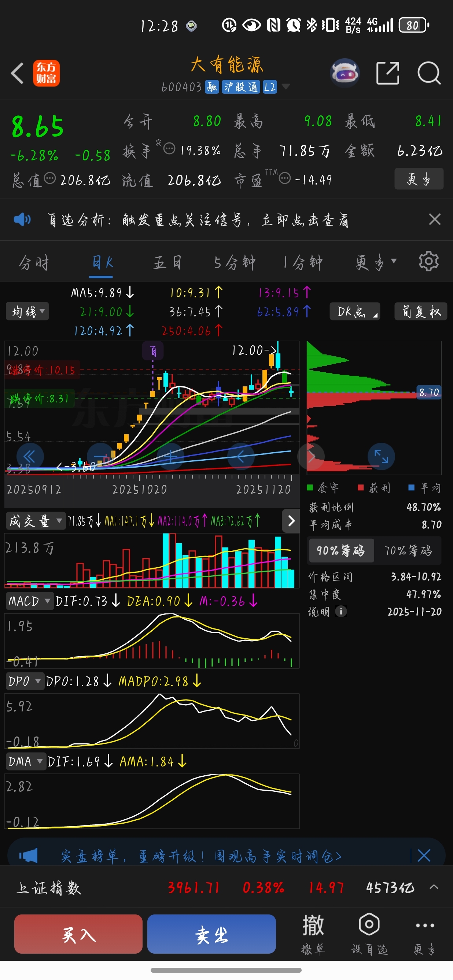Open the 更多 three-dots menu
The height and width of the screenshot is (980, 453).
[424, 933]
